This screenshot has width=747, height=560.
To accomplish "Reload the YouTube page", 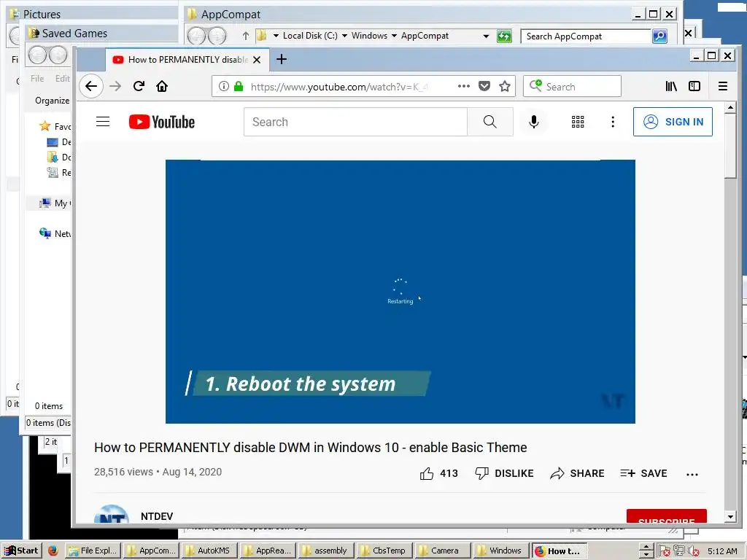I will pos(139,86).
